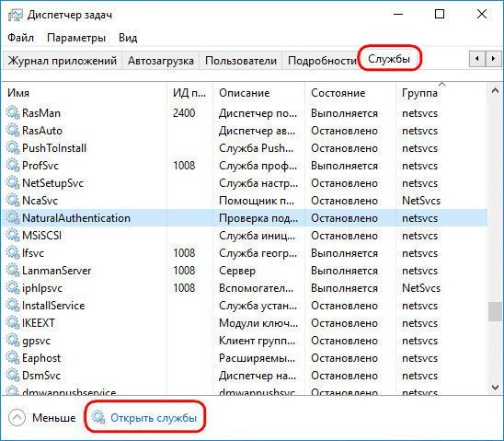
Task: Select the LanmanServer service name
Action: pyautogui.click(x=57, y=270)
